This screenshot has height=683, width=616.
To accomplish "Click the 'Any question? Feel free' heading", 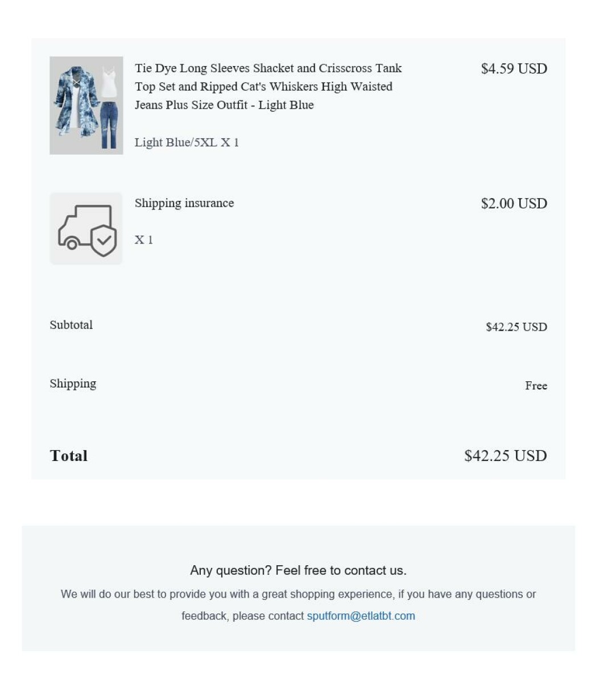I will (298, 570).
